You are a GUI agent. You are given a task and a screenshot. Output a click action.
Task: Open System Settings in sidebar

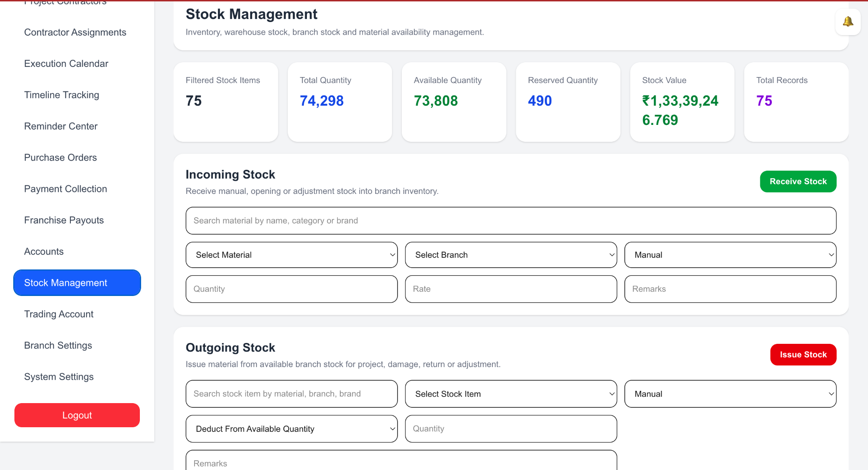pos(58,377)
